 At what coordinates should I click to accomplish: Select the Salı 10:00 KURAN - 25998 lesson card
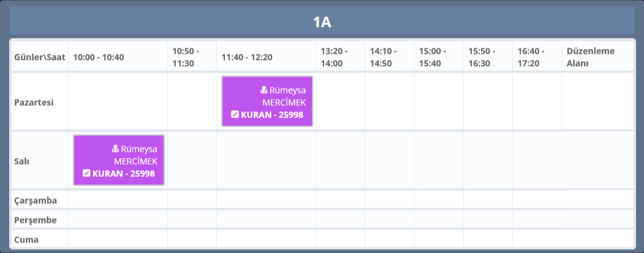[x=119, y=160]
